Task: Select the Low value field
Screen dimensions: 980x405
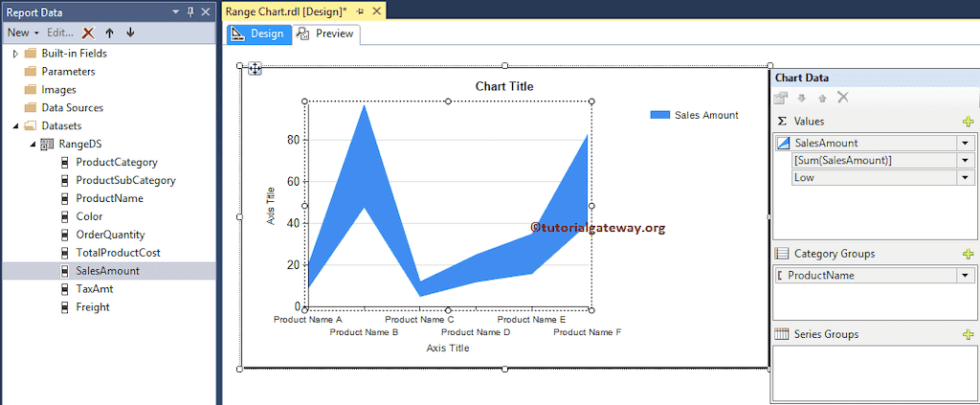Action: point(874,177)
